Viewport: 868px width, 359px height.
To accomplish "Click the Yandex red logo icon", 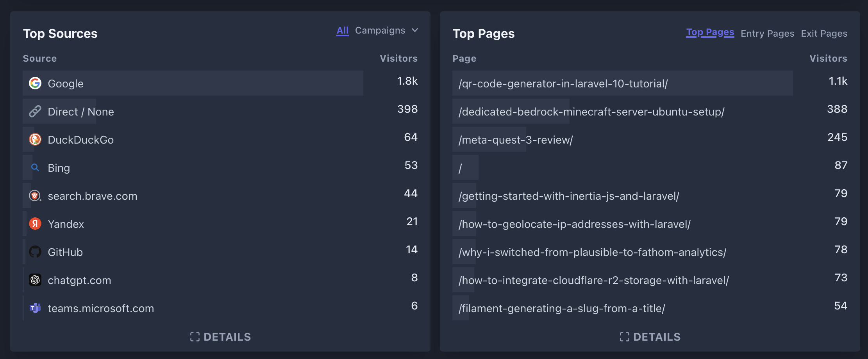I will point(35,224).
